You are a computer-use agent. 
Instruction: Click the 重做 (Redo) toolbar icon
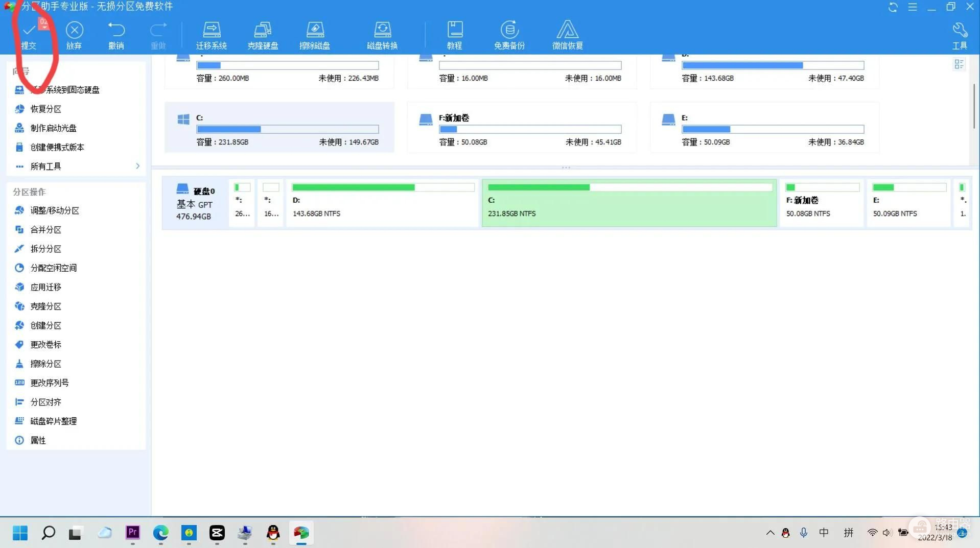tap(158, 35)
